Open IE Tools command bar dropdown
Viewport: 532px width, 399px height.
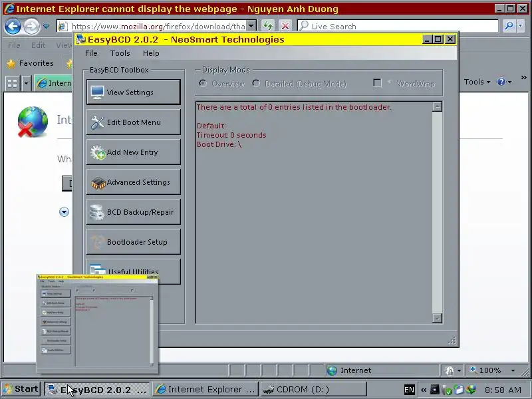pyautogui.click(x=477, y=82)
